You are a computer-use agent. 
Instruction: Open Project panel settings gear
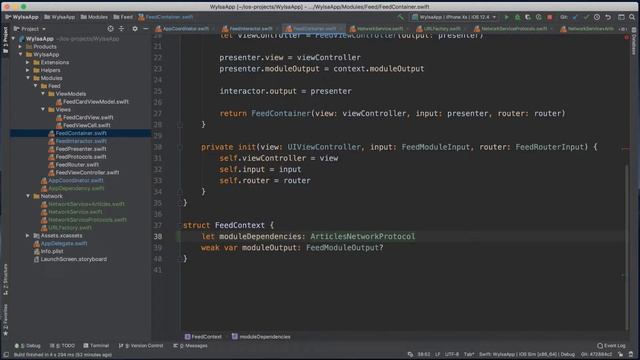coord(135,29)
